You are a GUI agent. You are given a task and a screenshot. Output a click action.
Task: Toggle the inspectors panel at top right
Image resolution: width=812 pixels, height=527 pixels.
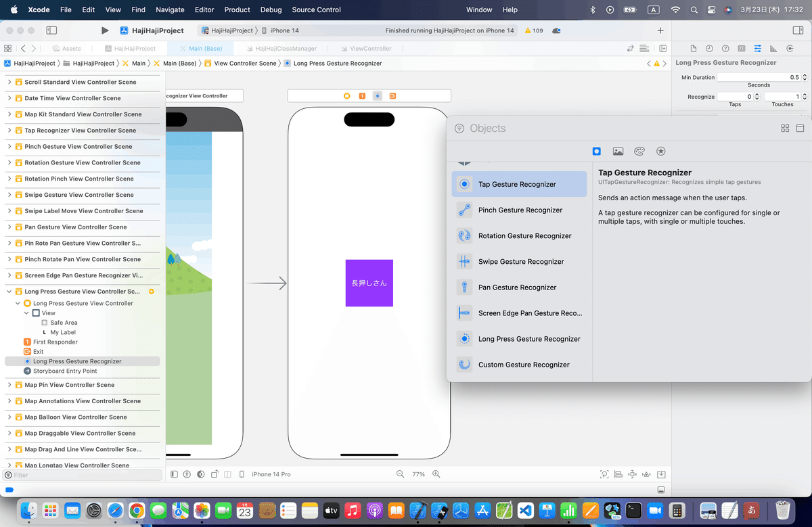pyautogui.click(x=798, y=30)
